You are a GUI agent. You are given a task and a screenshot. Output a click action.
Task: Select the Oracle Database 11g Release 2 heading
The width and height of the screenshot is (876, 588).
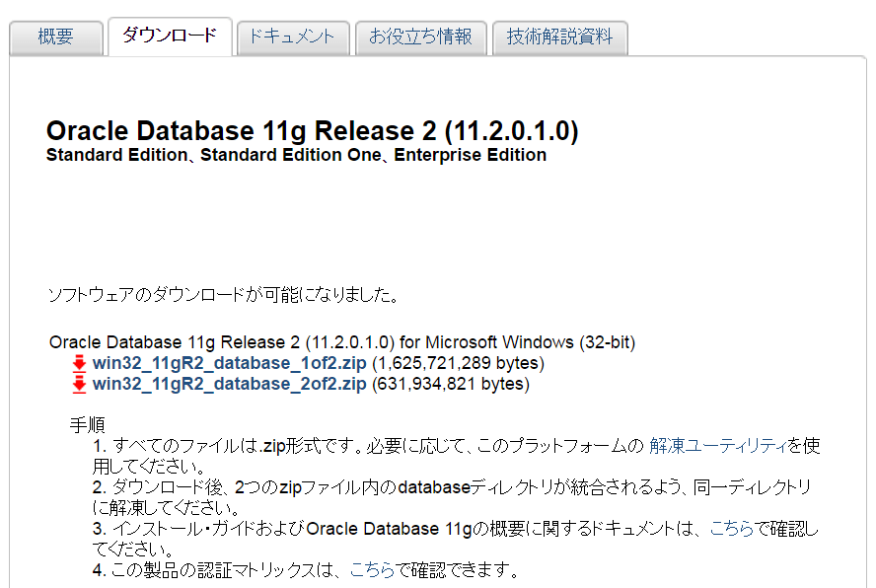click(313, 131)
